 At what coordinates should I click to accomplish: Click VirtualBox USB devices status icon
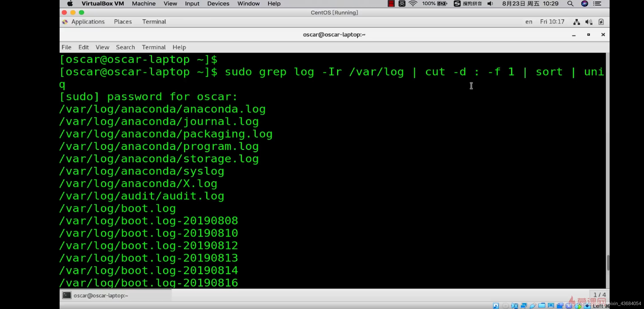(x=533, y=306)
